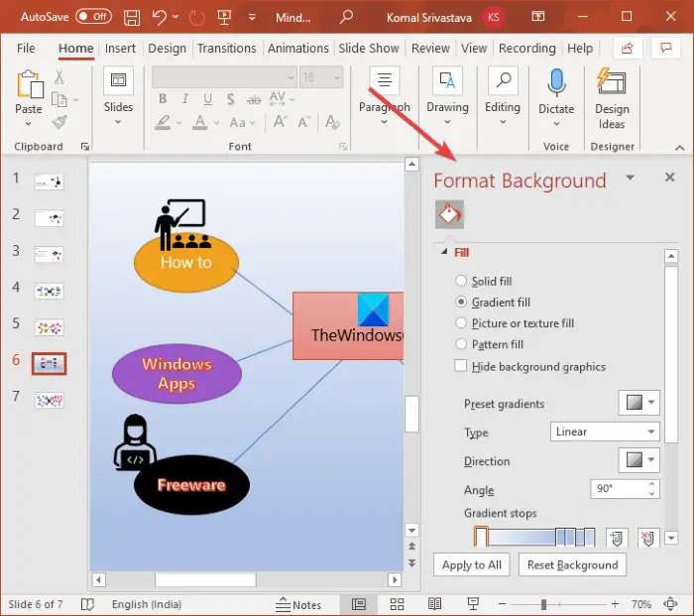Click the Undo arrow icon
Image resolution: width=694 pixels, height=616 pixels.
(159, 17)
